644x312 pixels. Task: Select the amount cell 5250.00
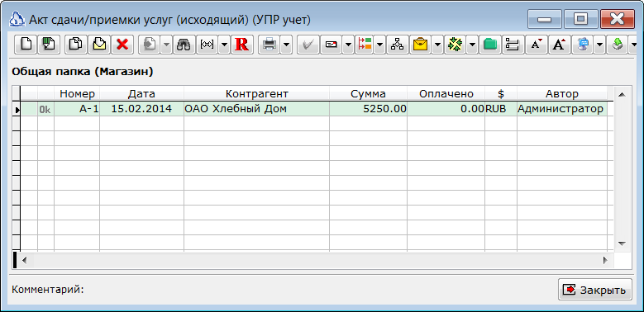pos(369,109)
